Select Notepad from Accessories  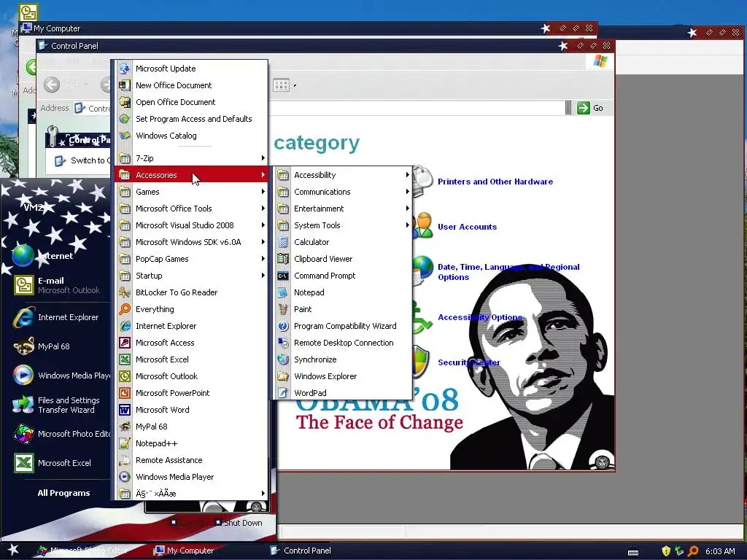click(343, 292)
